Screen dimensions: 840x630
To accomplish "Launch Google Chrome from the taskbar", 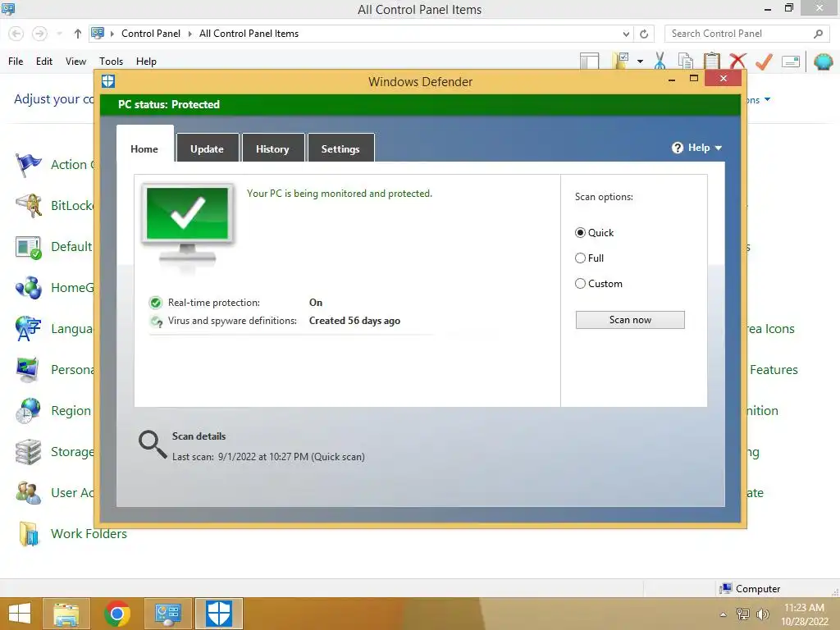I will click(x=117, y=614).
